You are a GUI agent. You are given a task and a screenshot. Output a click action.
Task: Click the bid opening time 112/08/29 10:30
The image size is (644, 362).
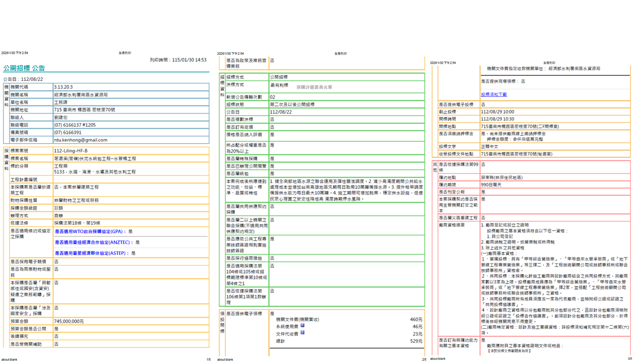click(x=497, y=119)
